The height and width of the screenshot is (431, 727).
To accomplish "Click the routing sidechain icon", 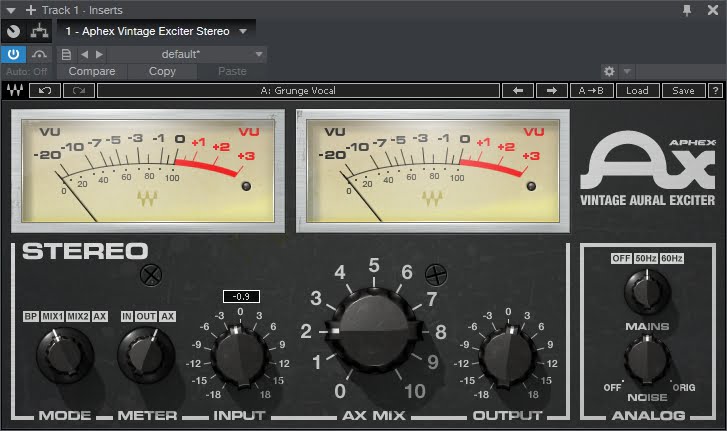I will (42, 31).
